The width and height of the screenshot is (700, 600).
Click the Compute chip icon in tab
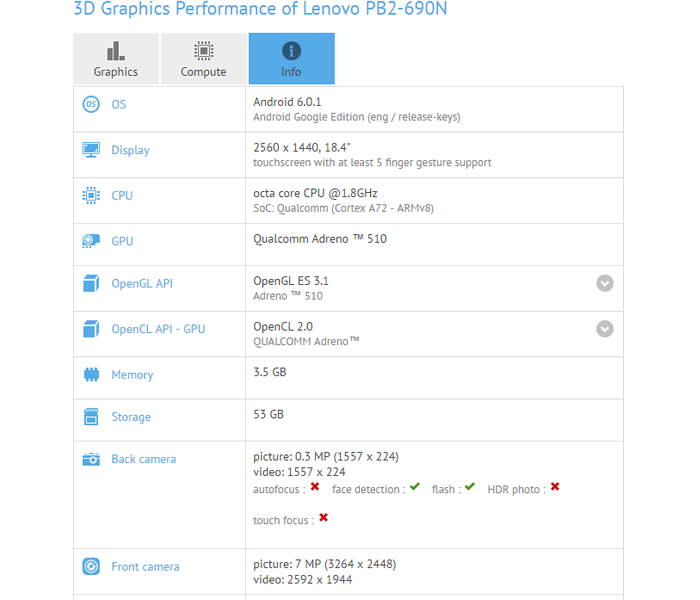coord(204,51)
